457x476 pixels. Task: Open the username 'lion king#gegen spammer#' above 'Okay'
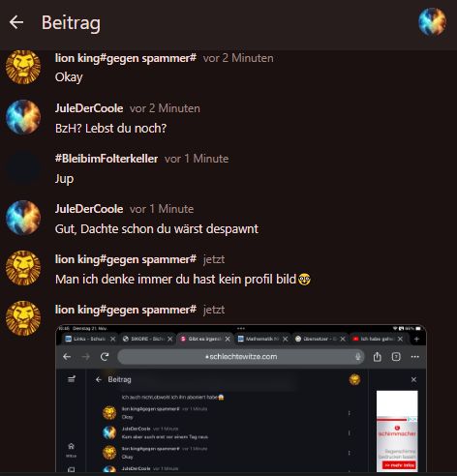coord(126,58)
